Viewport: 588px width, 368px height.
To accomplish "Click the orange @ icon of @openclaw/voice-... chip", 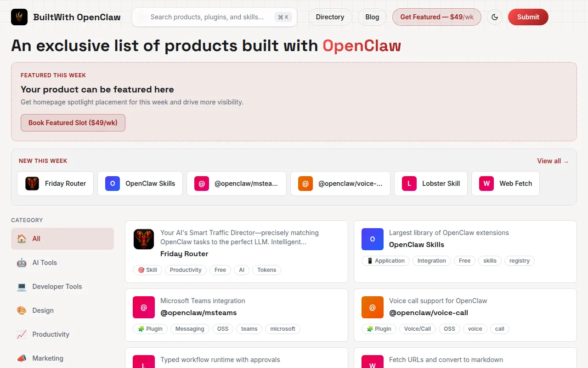I will pos(305,184).
